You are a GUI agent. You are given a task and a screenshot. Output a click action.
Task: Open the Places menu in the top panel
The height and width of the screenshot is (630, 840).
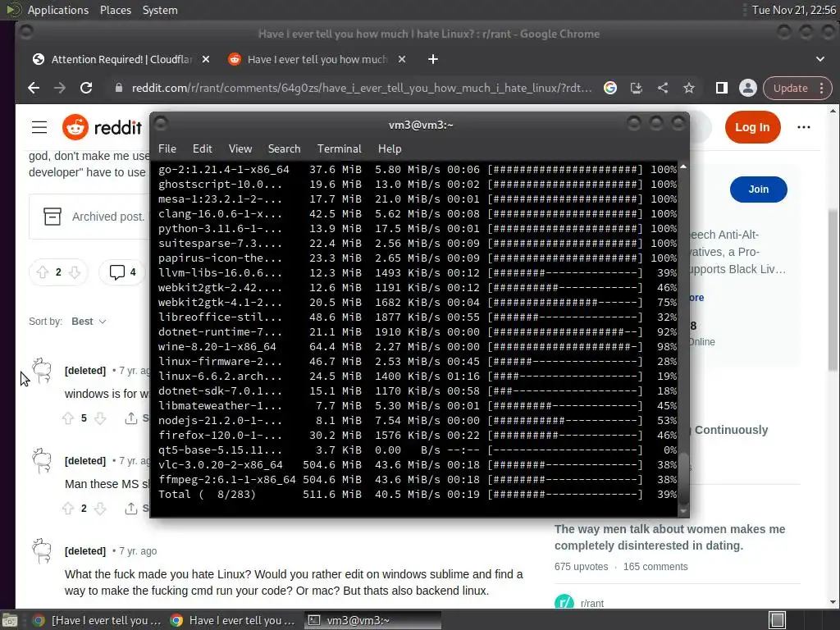[x=116, y=10]
